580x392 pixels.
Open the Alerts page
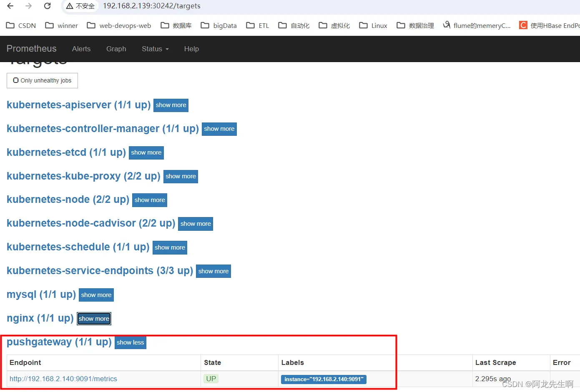(81, 49)
